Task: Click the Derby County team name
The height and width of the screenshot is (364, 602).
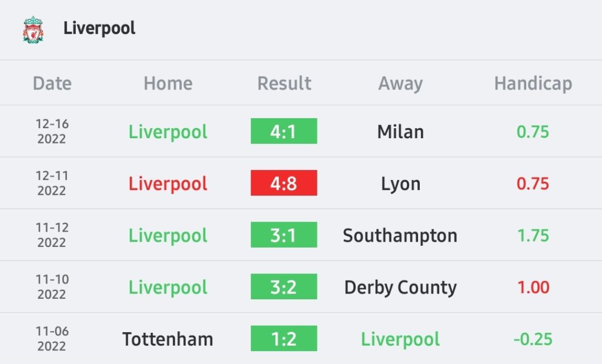Action: (x=400, y=288)
